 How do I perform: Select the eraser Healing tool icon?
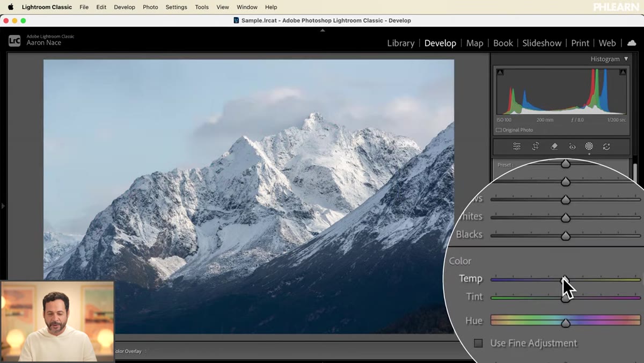pyautogui.click(x=554, y=147)
